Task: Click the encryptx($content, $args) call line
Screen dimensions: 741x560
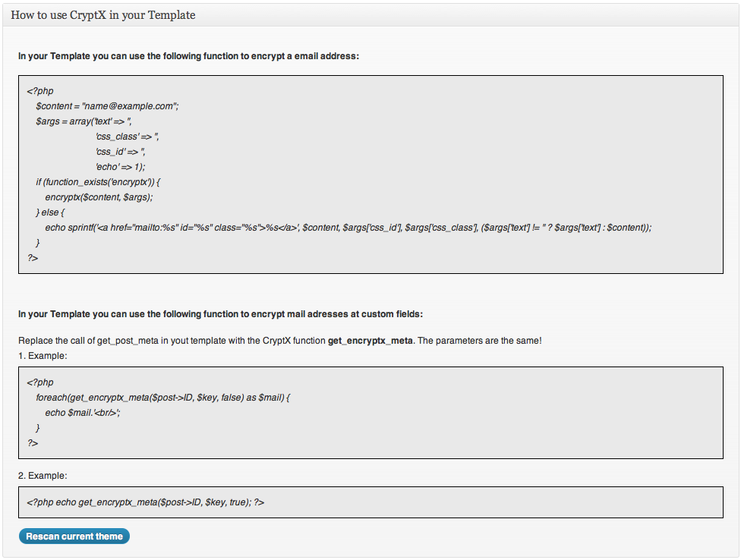Action: [x=99, y=197]
